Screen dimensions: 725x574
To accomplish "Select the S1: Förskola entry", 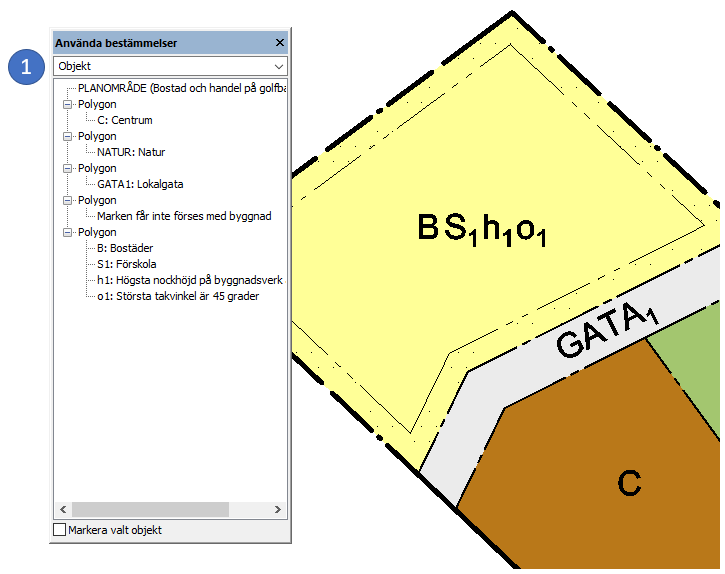I will point(127,264).
